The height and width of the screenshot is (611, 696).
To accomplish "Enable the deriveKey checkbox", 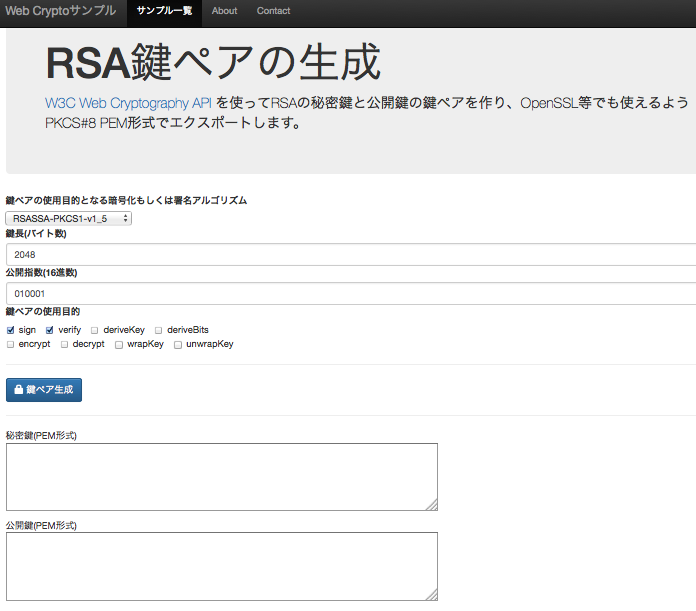I will click(94, 331).
